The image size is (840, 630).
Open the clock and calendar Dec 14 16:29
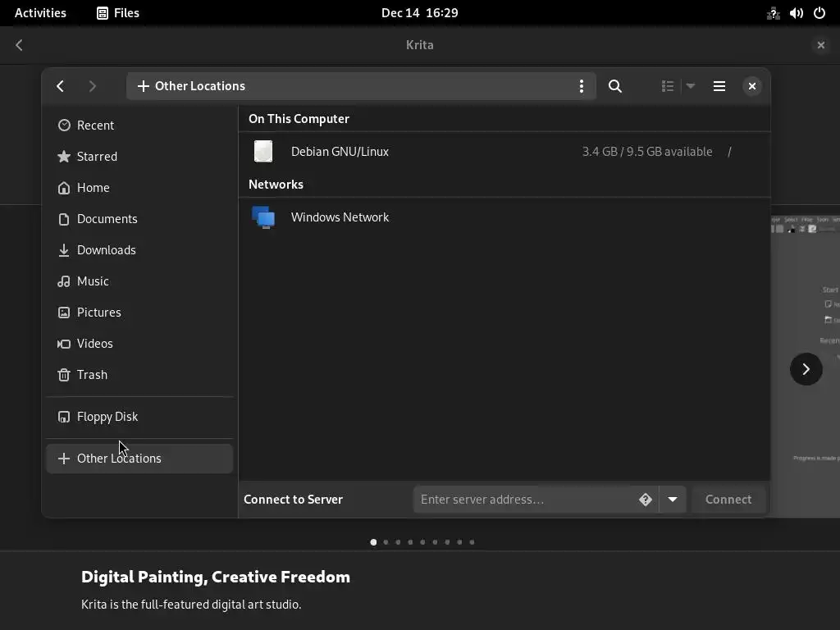click(419, 13)
